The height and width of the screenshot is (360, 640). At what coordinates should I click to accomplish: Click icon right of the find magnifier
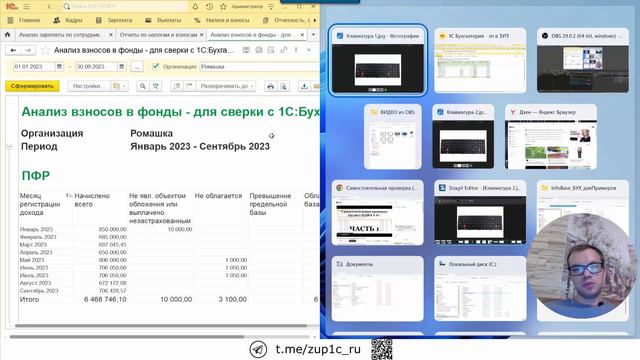(156, 86)
